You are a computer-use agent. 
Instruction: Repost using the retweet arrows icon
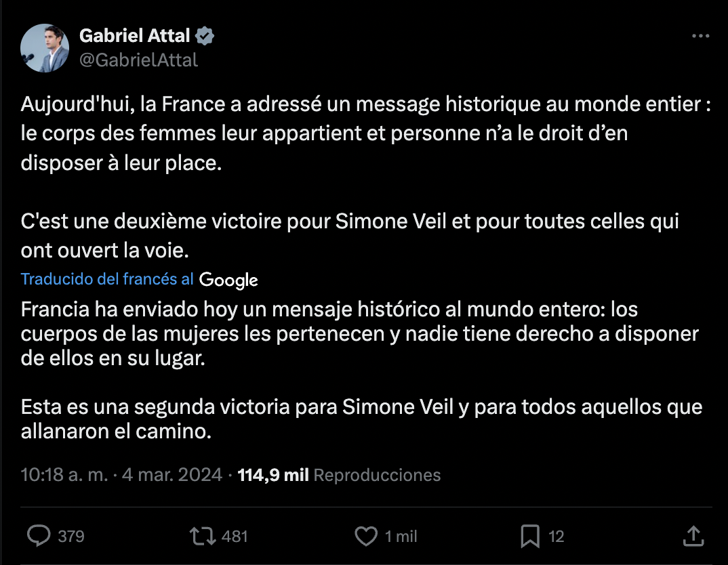tap(201, 537)
